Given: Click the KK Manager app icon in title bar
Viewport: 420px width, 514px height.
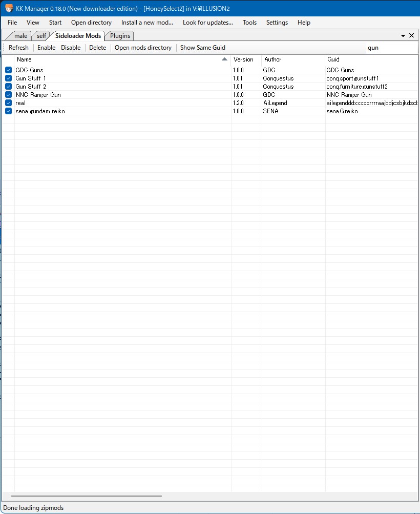Looking at the screenshot, I should 9,8.
